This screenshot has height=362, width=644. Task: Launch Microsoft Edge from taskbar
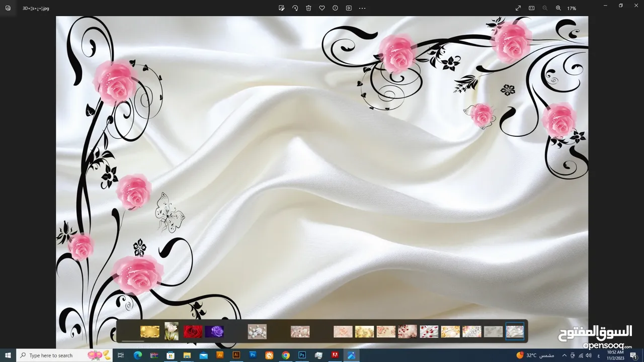pyautogui.click(x=137, y=355)
